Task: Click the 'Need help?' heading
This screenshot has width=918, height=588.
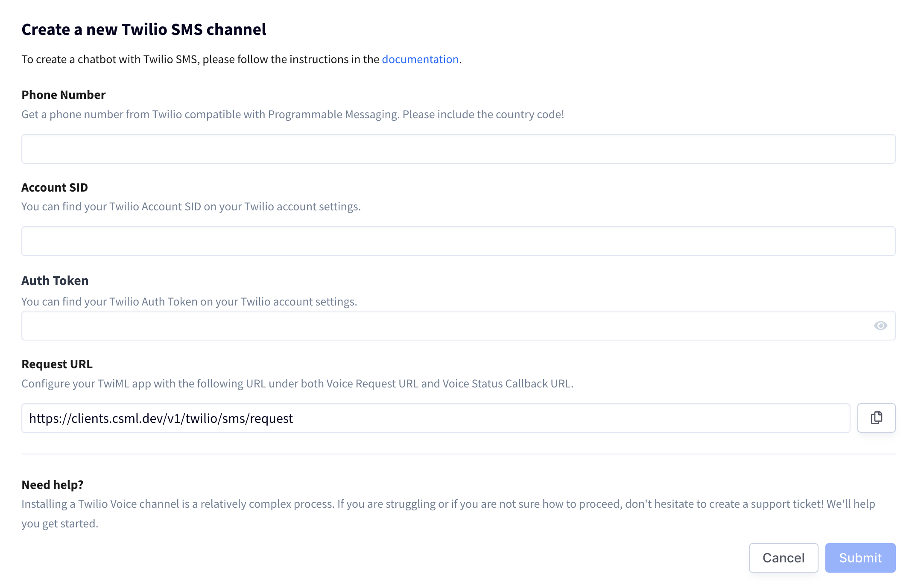Action: 53,485
